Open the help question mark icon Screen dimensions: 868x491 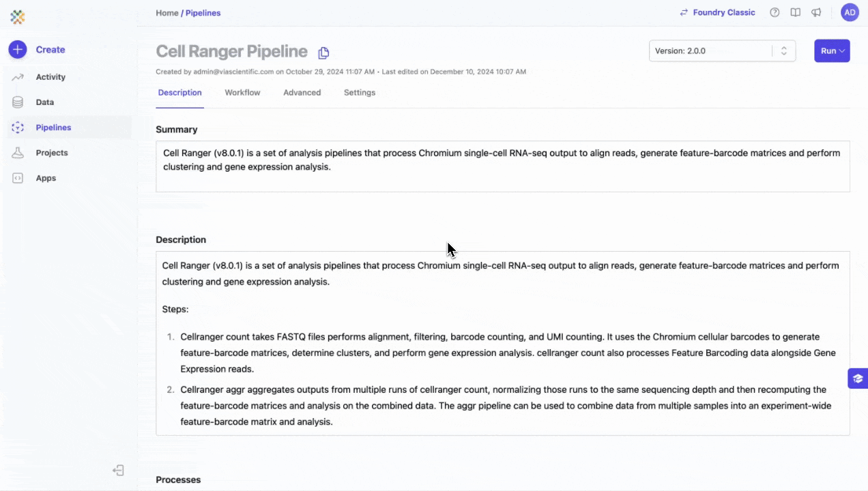[x=775, y=12]
